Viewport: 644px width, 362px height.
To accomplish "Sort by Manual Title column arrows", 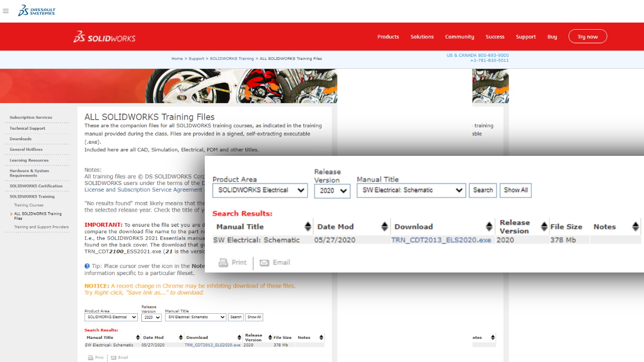I will [308, 227].
